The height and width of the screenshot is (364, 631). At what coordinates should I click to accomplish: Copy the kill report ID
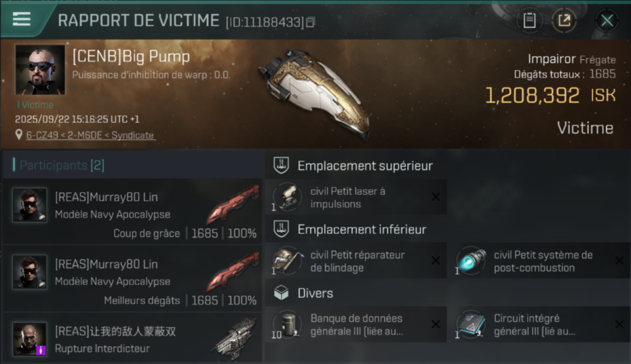(310, 22)
